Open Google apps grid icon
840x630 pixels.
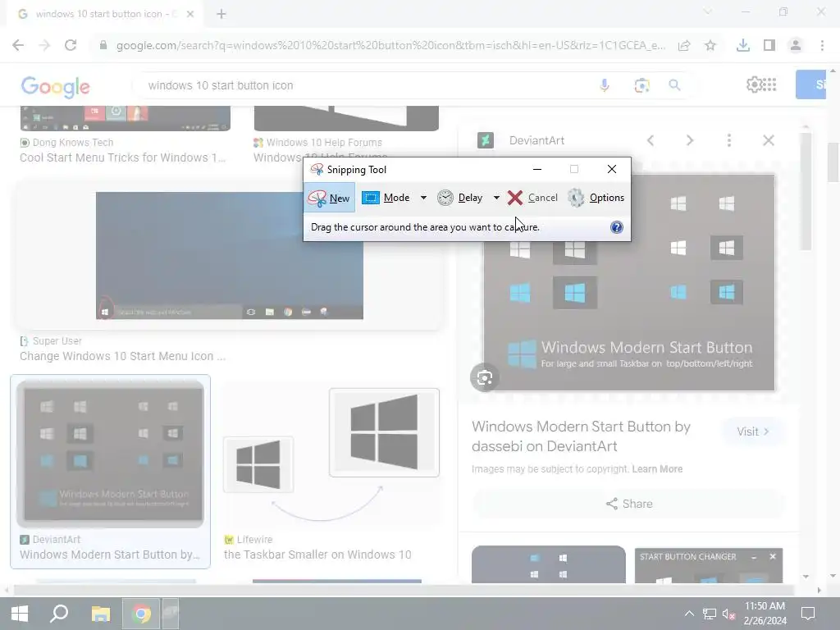point(769,84)
